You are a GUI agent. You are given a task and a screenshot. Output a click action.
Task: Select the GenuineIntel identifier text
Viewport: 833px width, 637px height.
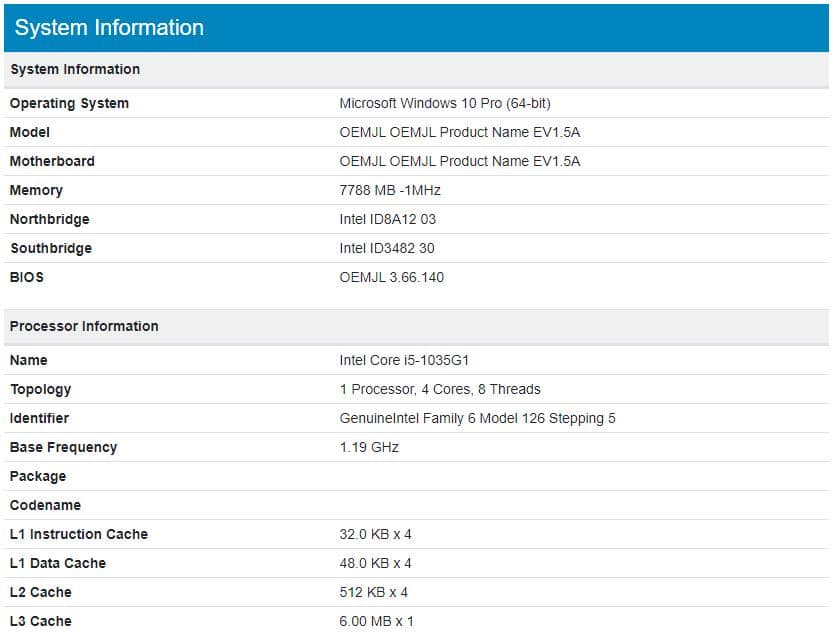pyautogui.click(x=477, y=419)
